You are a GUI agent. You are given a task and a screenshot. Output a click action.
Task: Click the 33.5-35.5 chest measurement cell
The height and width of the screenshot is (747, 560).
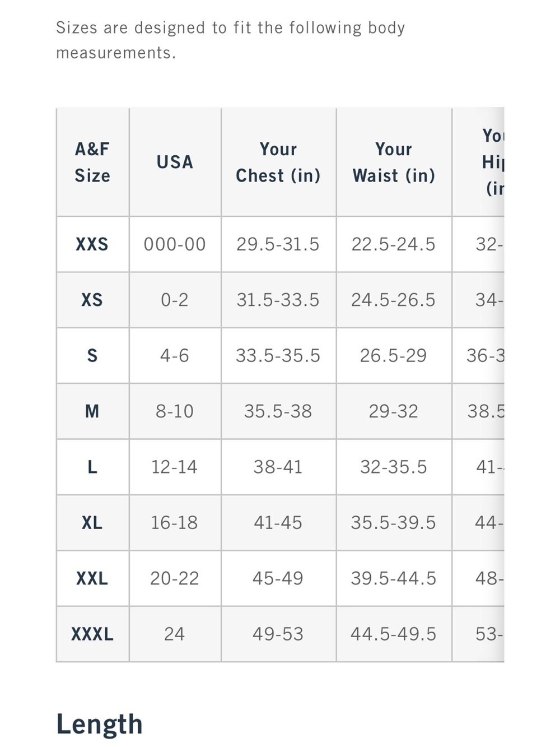tap(278, 356)
